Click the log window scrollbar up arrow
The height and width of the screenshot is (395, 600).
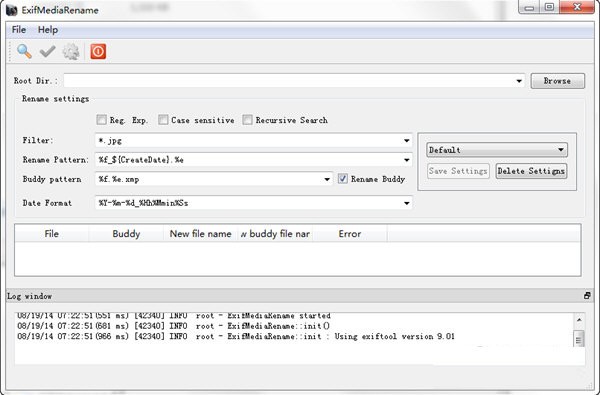579,320
